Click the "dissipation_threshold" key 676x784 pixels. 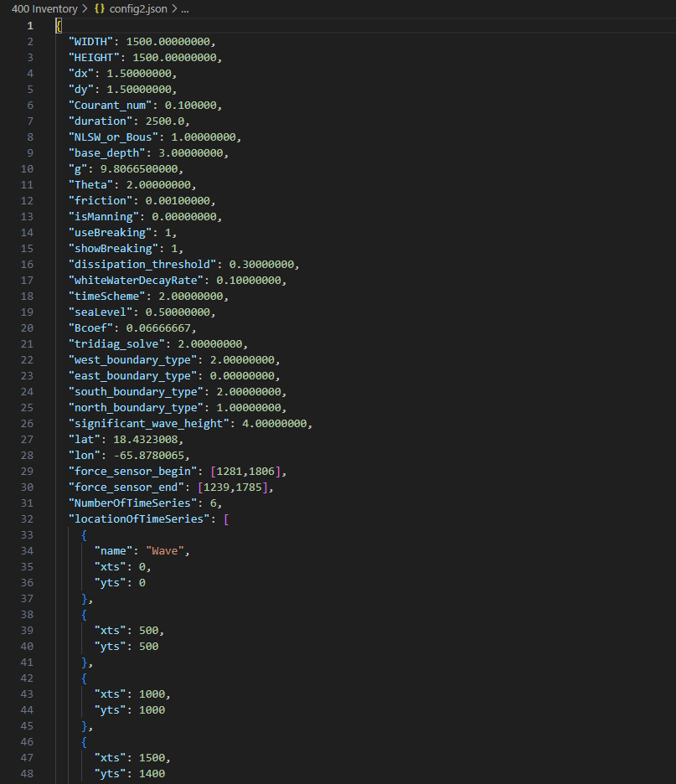tap(142, 265)
